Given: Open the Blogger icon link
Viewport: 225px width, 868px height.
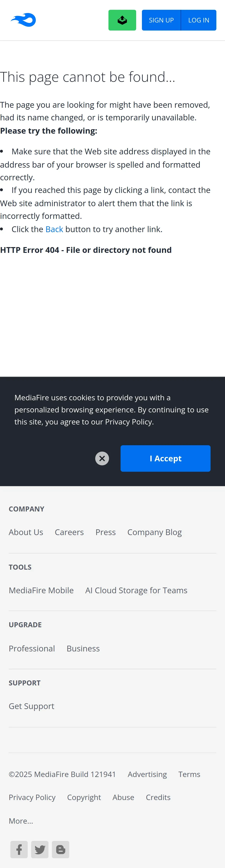Looking at the screenshot, I should pyautogui.click(x=60, y=849).
